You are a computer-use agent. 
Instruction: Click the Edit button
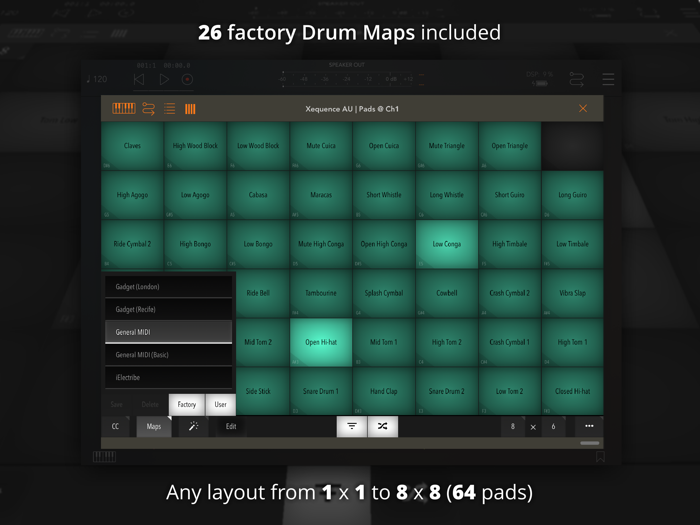pos(231,426)
